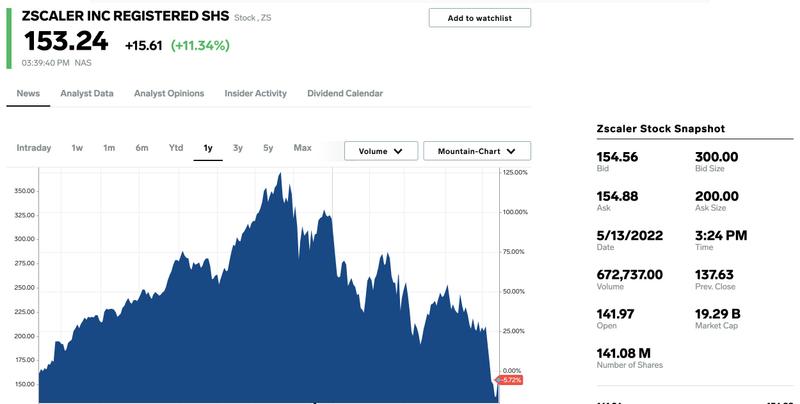Viewport: 800px width, 404px height.
Task: Select the 1y chart range
Action: 208,148
